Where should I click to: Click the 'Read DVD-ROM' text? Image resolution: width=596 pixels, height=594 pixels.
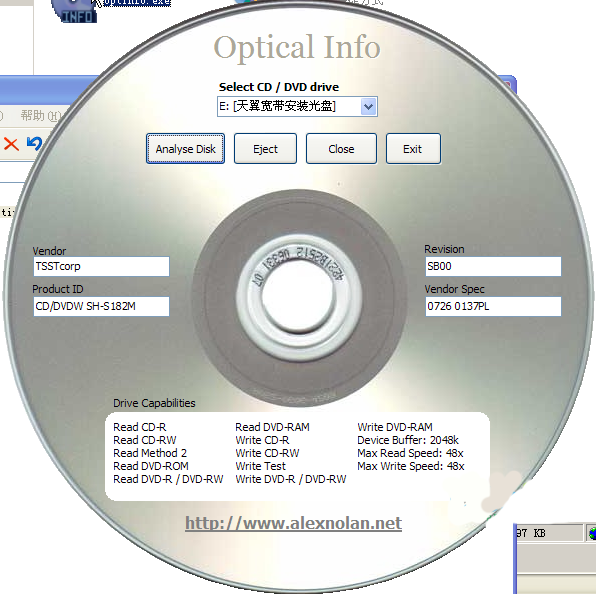[x=151, y=466]
